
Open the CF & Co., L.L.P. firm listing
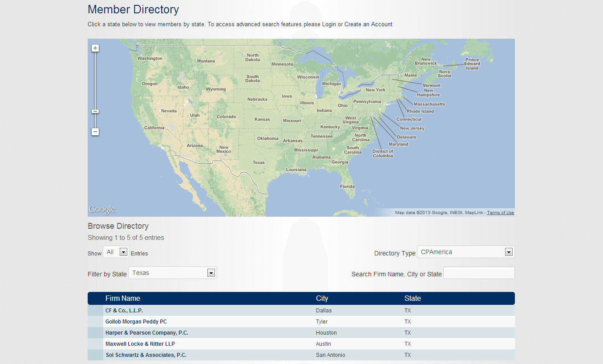click(x=124, y=310)
